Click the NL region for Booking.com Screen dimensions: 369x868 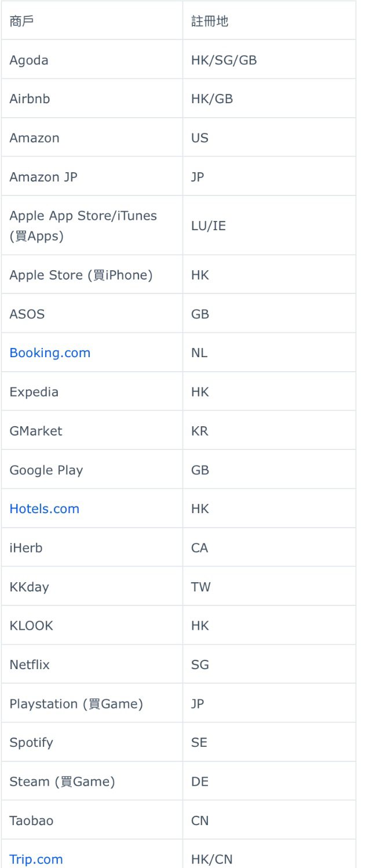pyautogui.click(x=269, y=353)
